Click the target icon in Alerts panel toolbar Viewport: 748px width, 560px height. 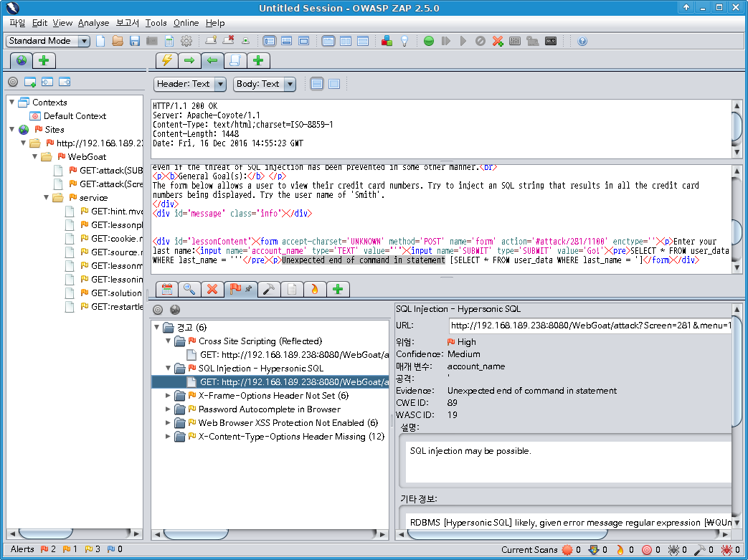158,310
